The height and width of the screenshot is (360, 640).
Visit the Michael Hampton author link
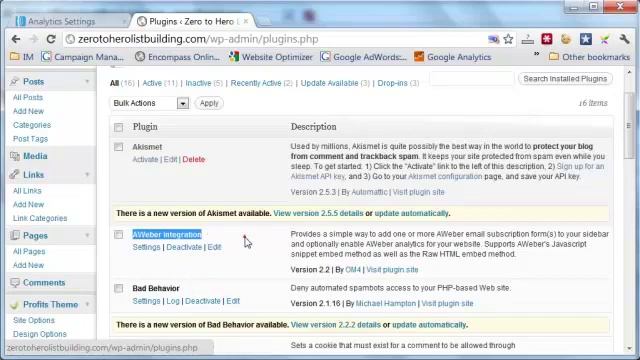[386, 304]
